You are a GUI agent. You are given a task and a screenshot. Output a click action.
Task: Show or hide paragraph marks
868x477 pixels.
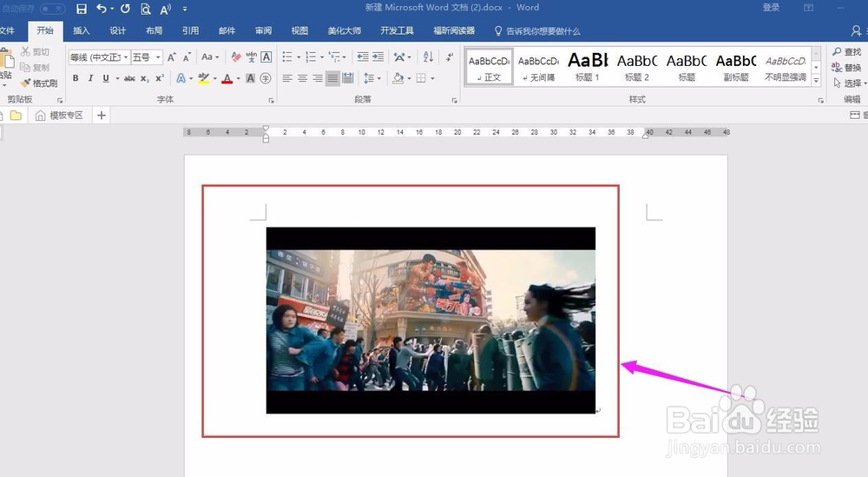click(450, 57)
